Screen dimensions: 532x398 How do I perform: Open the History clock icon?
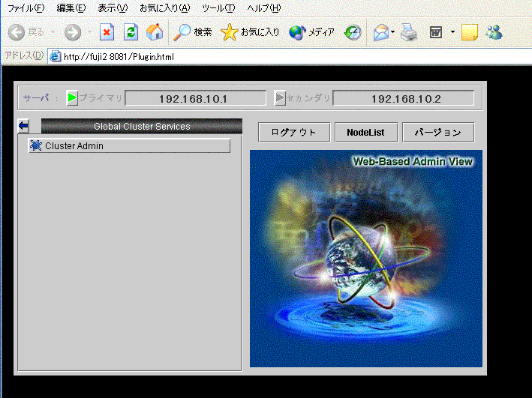[353, 32]
